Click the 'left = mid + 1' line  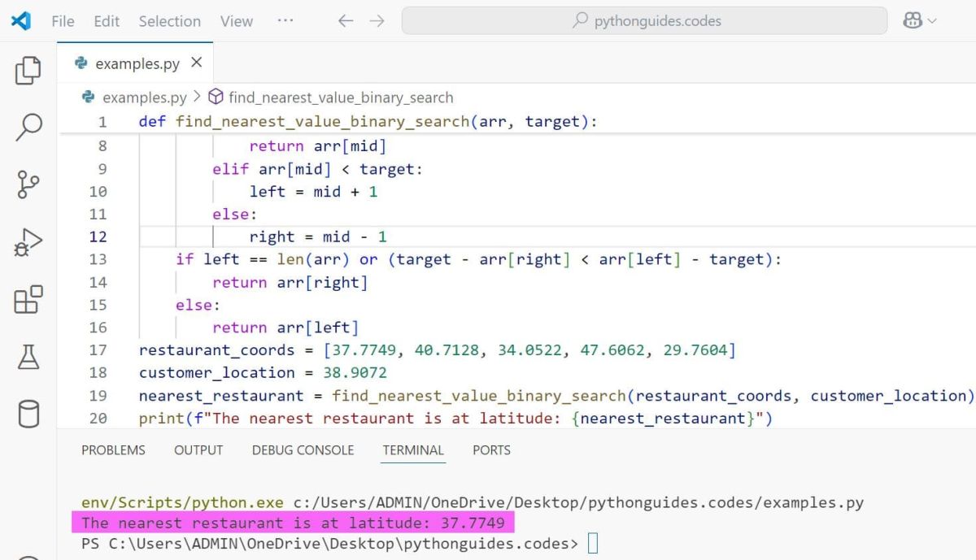[x=313, y=192]
